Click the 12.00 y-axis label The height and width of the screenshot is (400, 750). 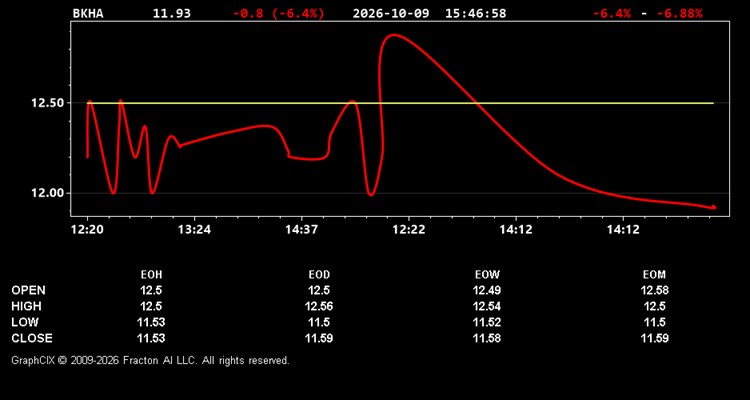pos(45,193)
